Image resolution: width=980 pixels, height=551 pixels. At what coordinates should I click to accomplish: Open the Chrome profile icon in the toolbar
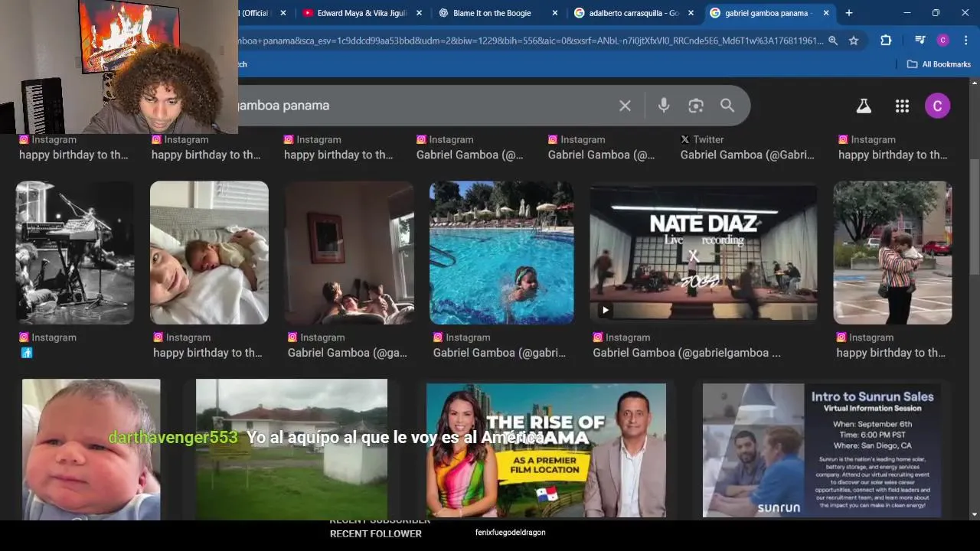pos(942,41)
